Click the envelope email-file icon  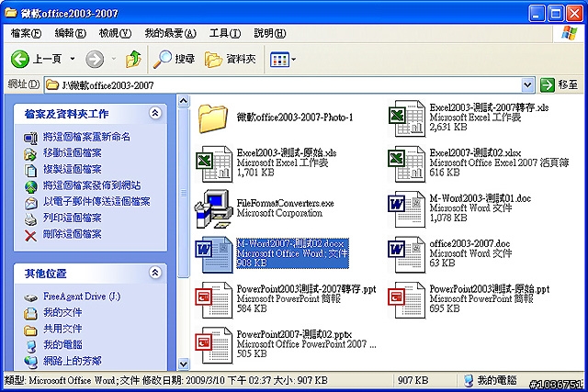point(30,203)
